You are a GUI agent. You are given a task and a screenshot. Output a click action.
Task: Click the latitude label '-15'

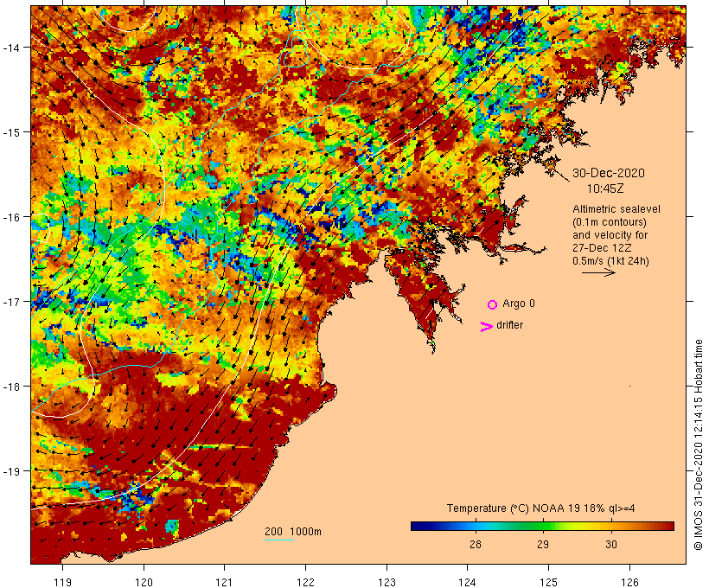click(10, 132)
